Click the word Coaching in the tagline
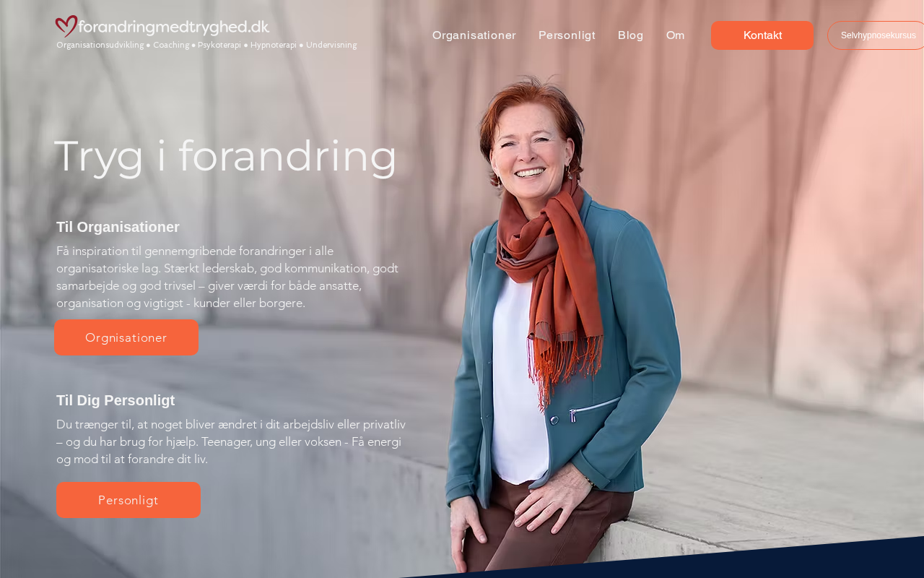The image size is (924, 578). click(x=171, y=45)
